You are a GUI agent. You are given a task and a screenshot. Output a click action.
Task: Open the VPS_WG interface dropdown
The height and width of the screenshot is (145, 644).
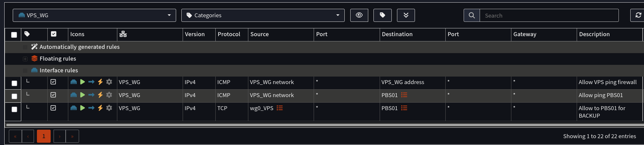94,15
